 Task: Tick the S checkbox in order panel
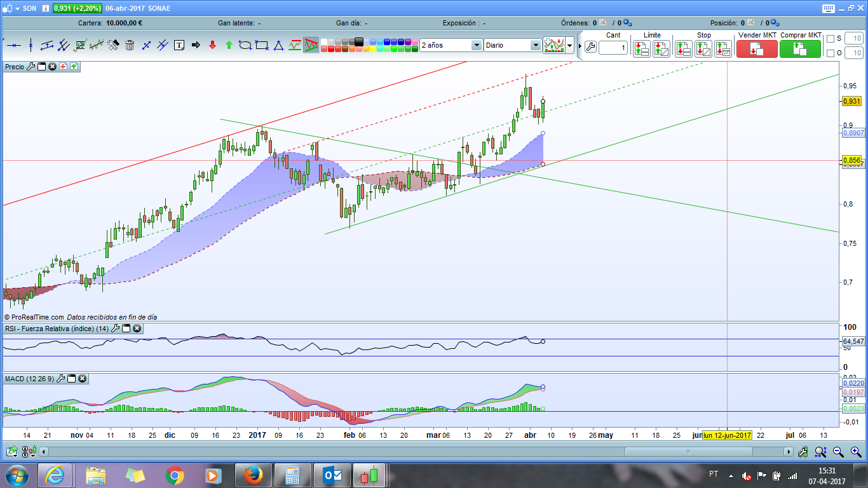point(831,39)
